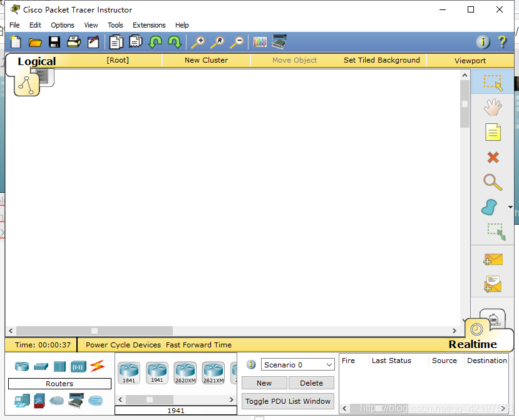
Task: Open Activity Wizard notepad icon
Action: (x=93, y=42)
